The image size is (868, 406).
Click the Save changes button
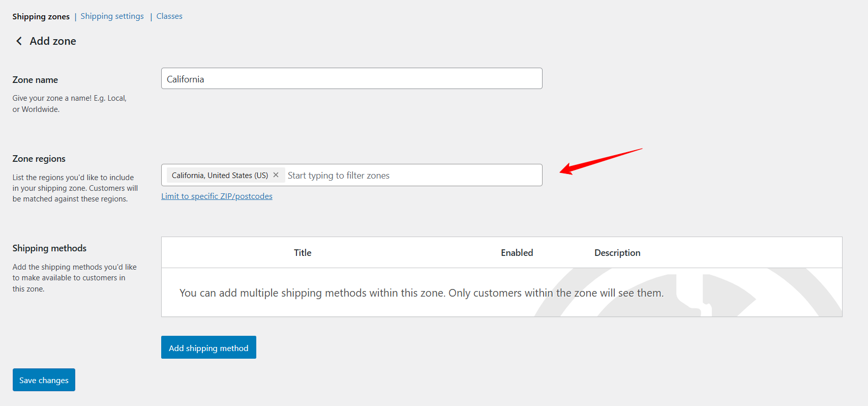(44, 380)
